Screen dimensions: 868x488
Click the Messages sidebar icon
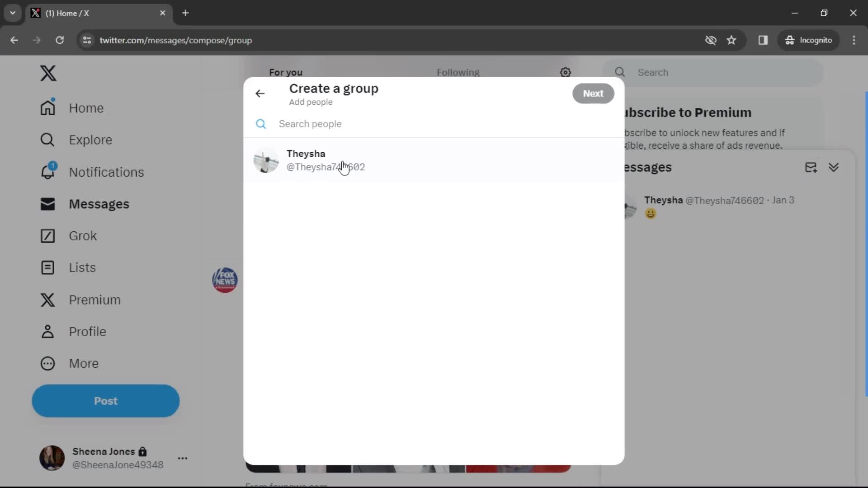47,203
